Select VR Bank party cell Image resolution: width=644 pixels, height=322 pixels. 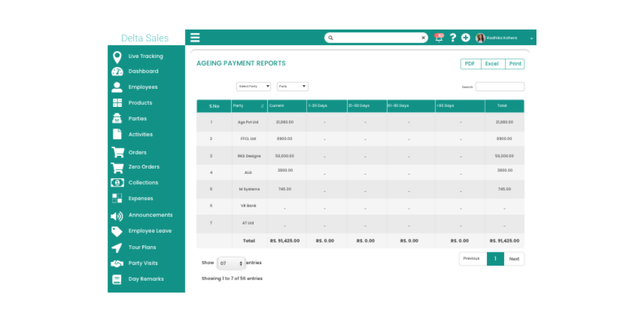click(249, 206)
